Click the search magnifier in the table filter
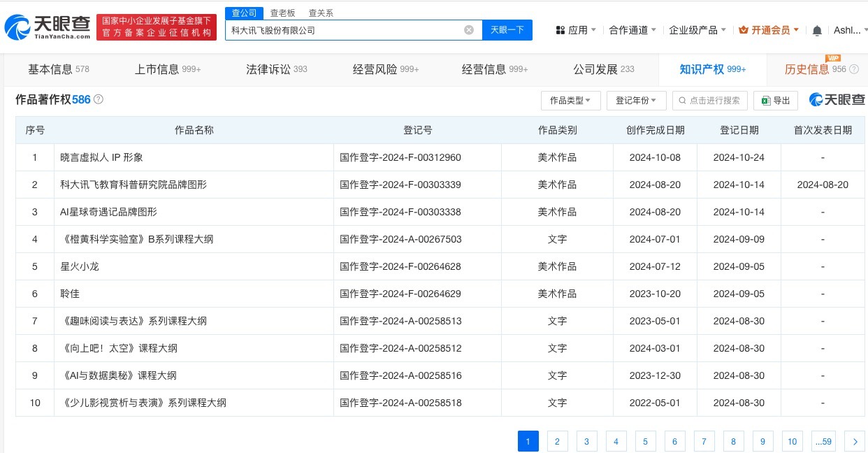Screen dimensions: 868x453 point(683,101)
